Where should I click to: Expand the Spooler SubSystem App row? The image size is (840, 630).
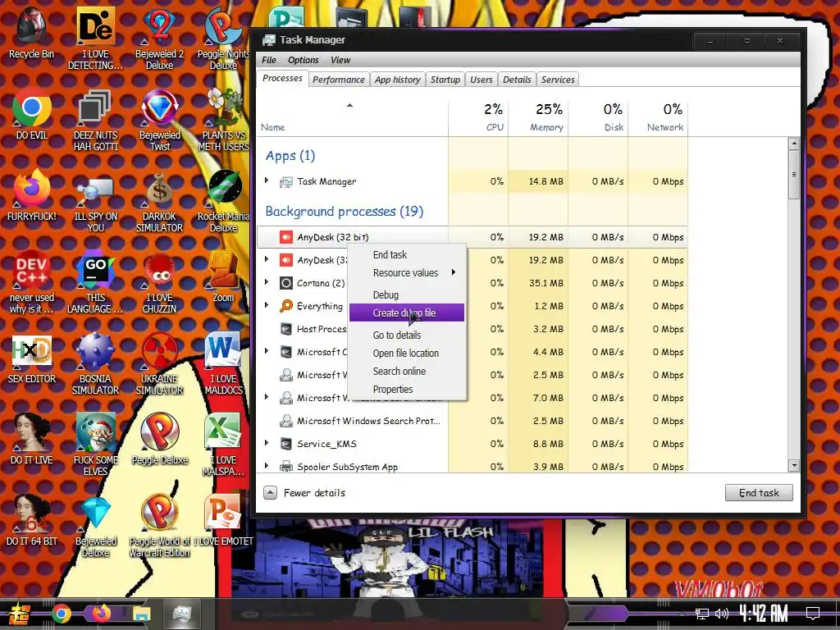click(267, 466)
